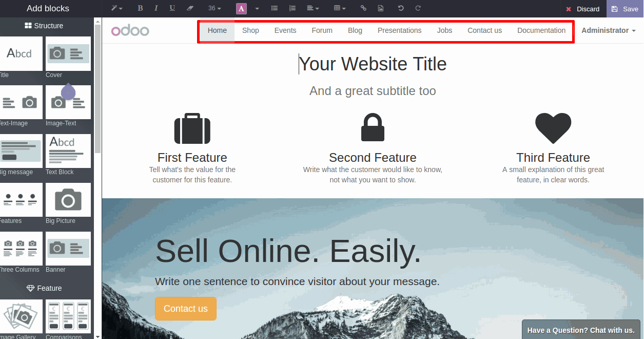
Task: Click the insert image icon
Action: tap(380, 8)
